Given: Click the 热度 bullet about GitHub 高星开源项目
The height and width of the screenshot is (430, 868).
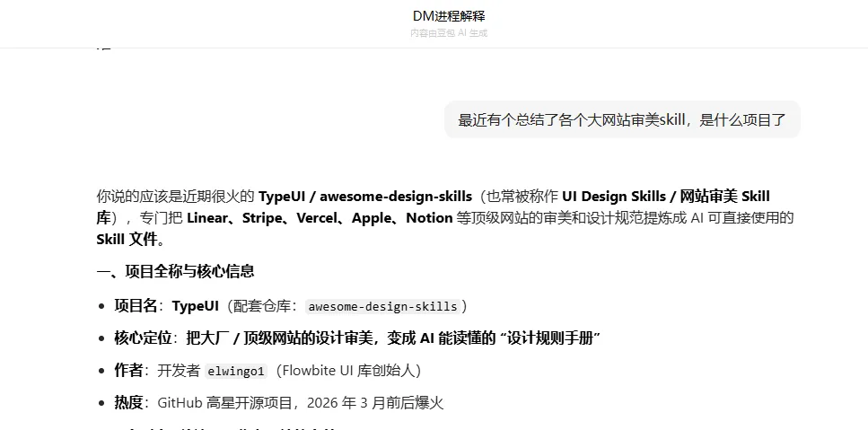Looking at the screenshot, I should pos(279,403).
